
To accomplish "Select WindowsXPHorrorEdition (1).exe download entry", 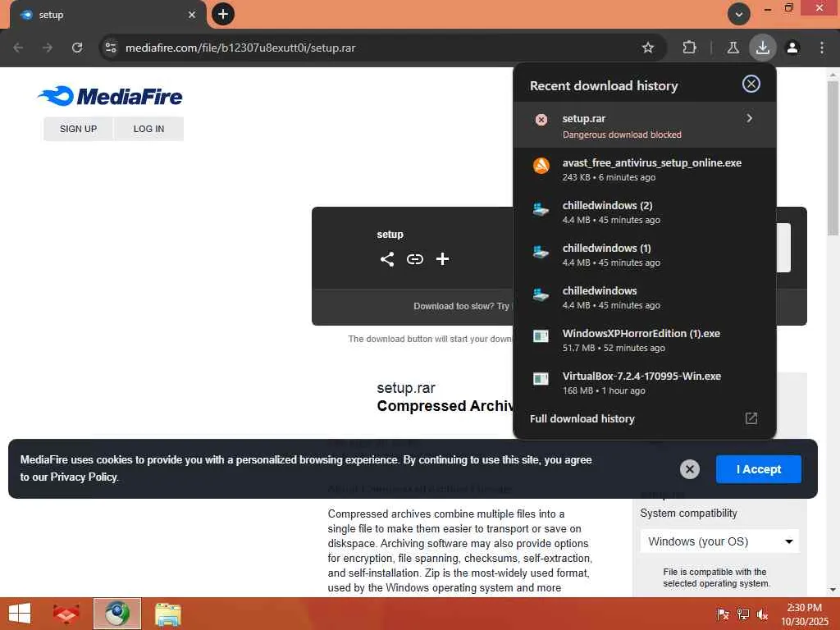I will [645, 340].
